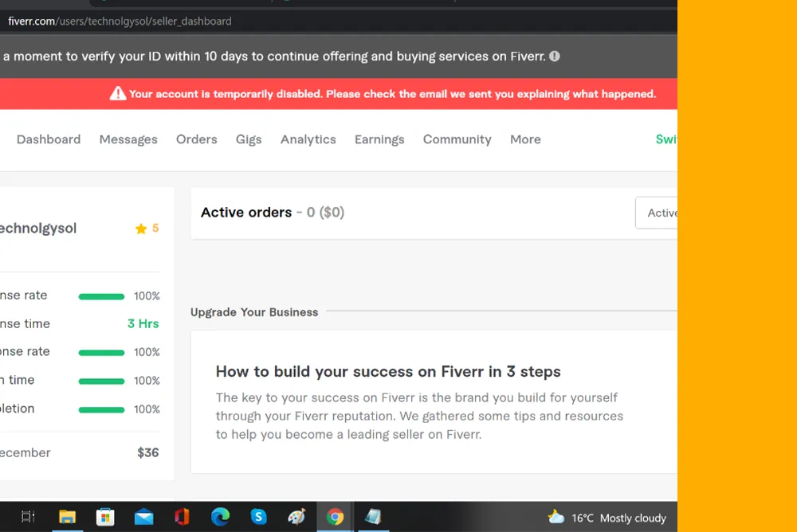Image resolution: width=797 pixels, height=532 pixels.
Task: Open Skype from the taskbar
Action: click(259, 517)
